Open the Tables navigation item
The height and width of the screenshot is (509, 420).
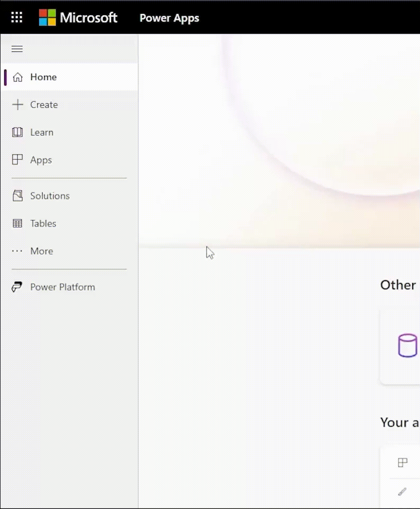[43, 223]
